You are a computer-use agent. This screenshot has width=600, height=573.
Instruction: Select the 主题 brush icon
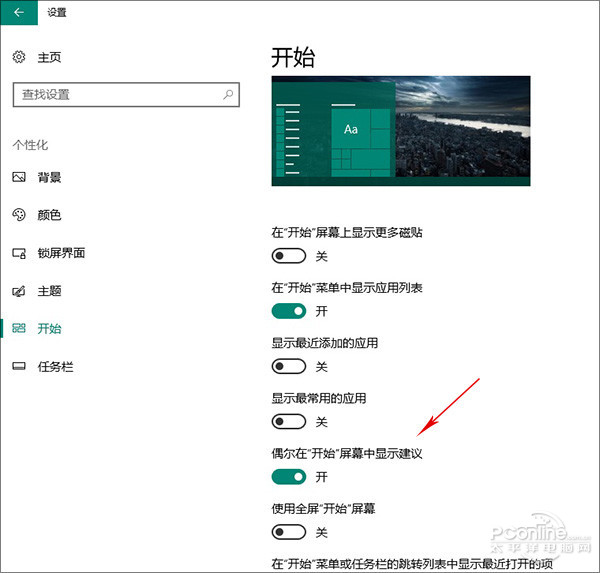tap(19, 291)
